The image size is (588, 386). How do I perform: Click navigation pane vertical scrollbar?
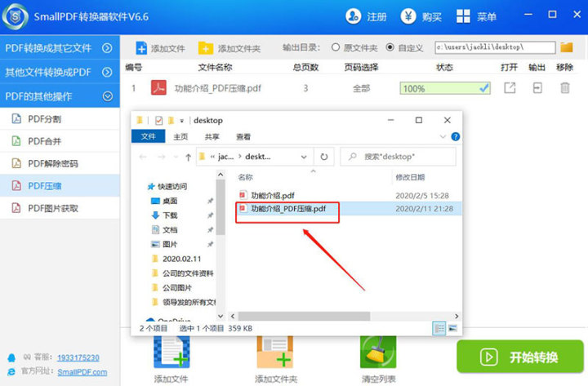tap(220, 207)
